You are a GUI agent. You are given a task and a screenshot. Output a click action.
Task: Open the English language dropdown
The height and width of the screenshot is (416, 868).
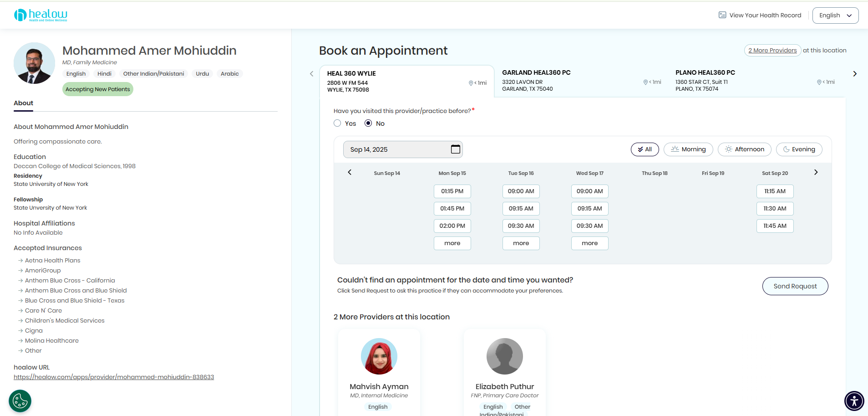[x=835, y=15]
